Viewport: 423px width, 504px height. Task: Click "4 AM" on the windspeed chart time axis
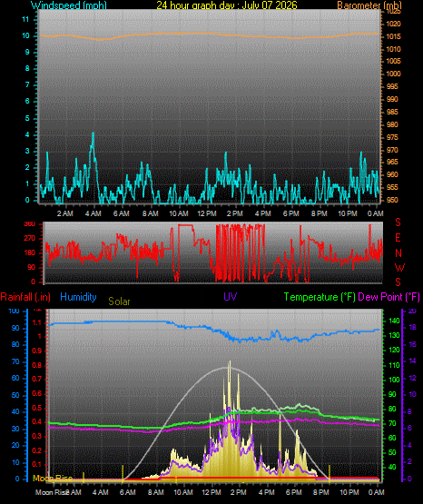coord(93,213)
